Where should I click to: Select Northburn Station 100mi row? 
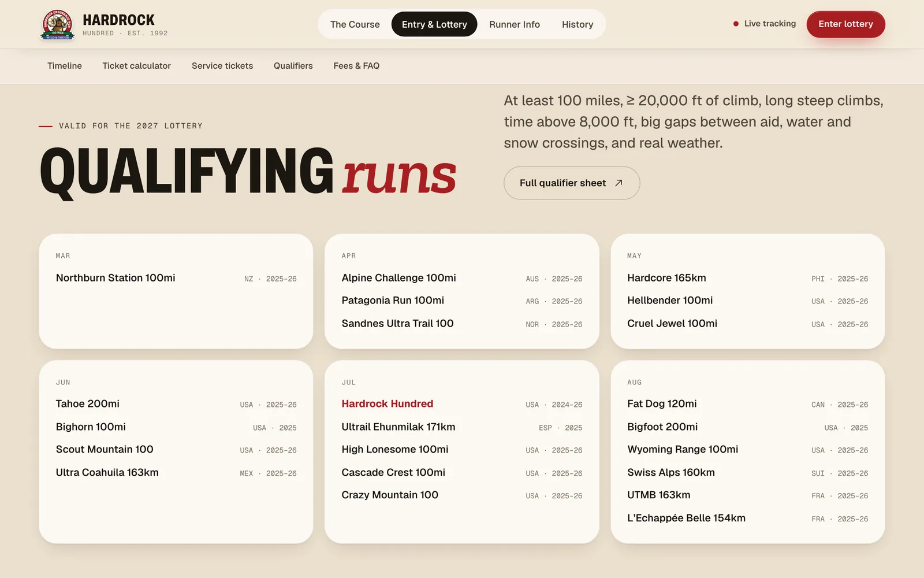176,278
